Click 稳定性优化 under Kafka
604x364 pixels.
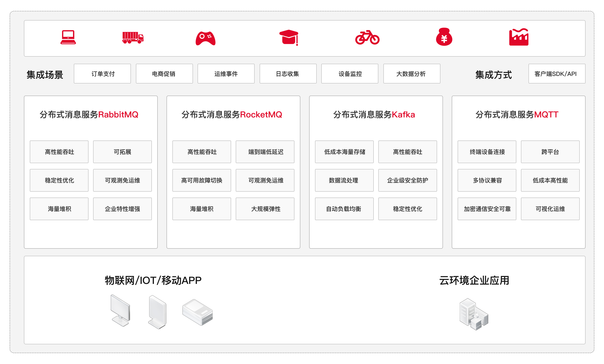click(408, 209)
